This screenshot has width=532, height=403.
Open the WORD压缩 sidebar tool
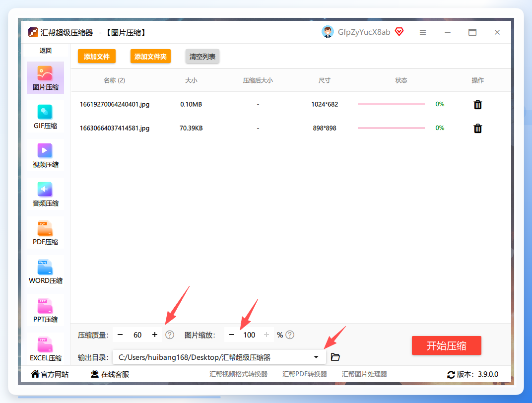45,271
